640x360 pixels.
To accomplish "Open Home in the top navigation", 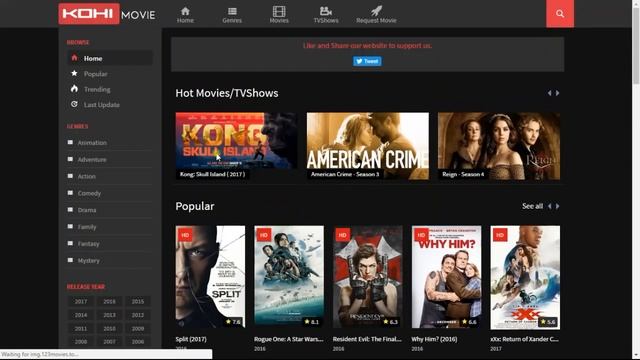I will [x=185, y=15].
